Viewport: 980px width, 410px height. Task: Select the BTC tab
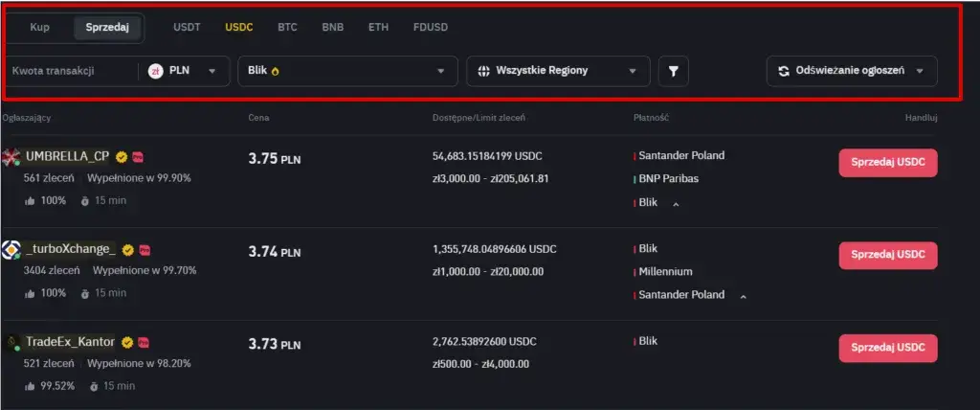[287, 28]
